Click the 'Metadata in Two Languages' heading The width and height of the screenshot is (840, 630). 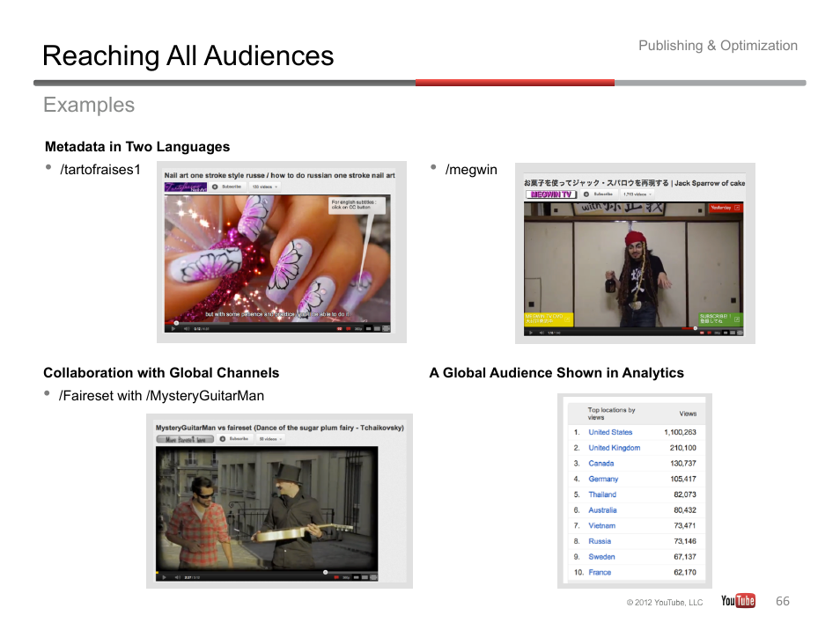pyautogui.click(x=137, y=147)
